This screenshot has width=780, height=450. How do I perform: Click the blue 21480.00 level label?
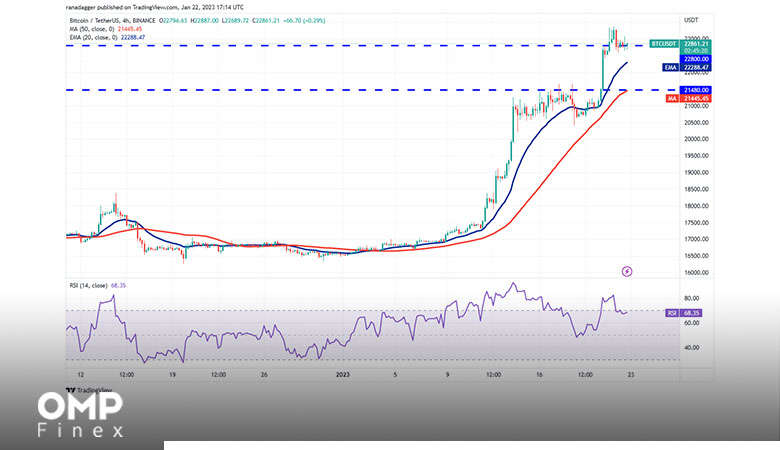[695, 90]
